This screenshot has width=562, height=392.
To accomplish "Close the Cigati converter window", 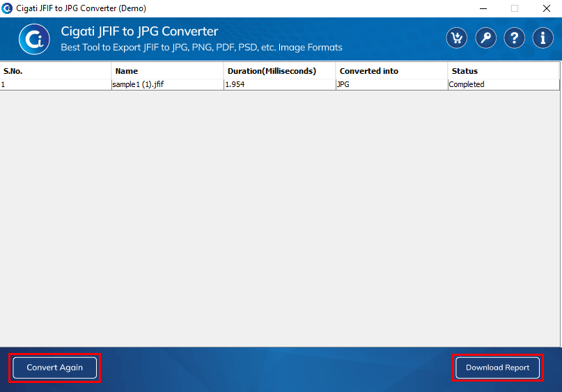I will (x=546, y=8).
